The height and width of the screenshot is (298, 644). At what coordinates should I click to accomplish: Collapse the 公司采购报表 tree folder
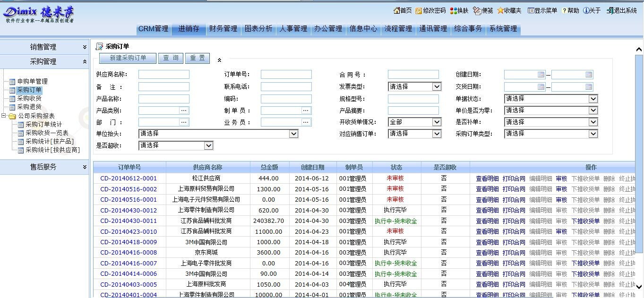click(x=4, y=116)
